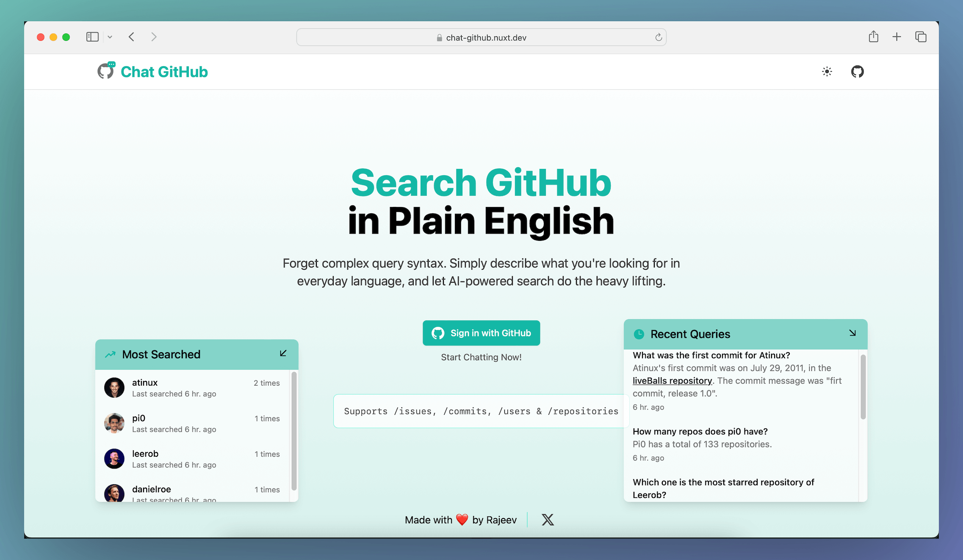Image resolution: width=963 pixels, height=560 pixels.
Task: Click 'Which one is the most starred repository' query
Action: tap(723, 488)
